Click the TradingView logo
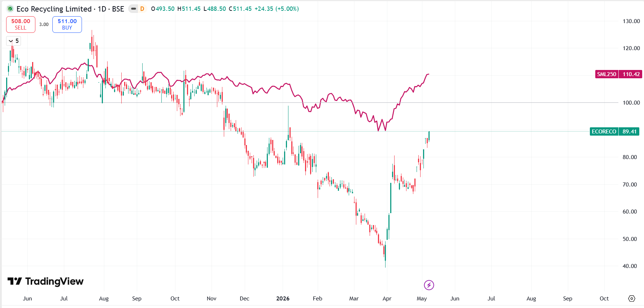The height and width of the screenshot is (308, 644). (45, 281)
